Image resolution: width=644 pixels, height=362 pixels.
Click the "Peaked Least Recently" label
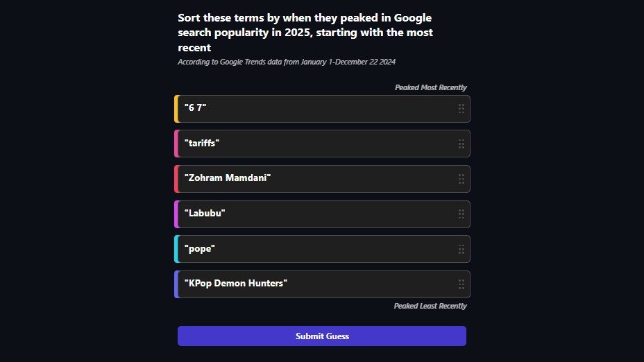pos(430,306)
